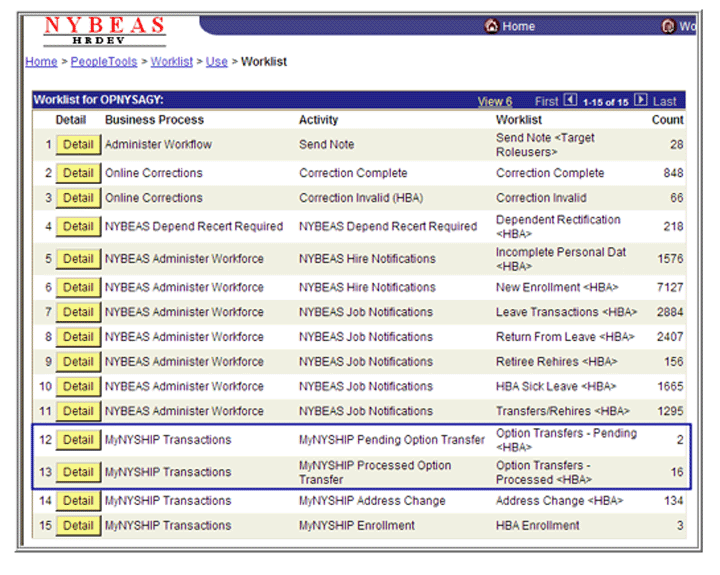Select 'New Enrollment <HBA>' worklist cell
The image size is (720, 575).
557,288
